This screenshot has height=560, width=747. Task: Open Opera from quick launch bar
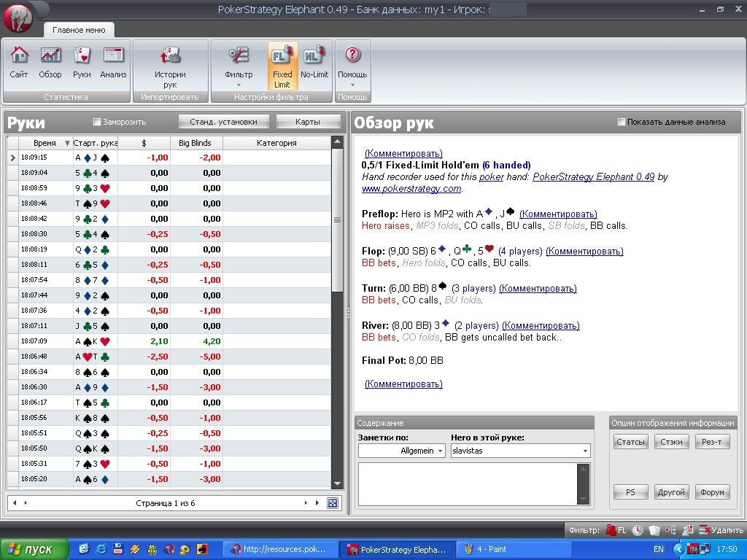tap(169, 549)
